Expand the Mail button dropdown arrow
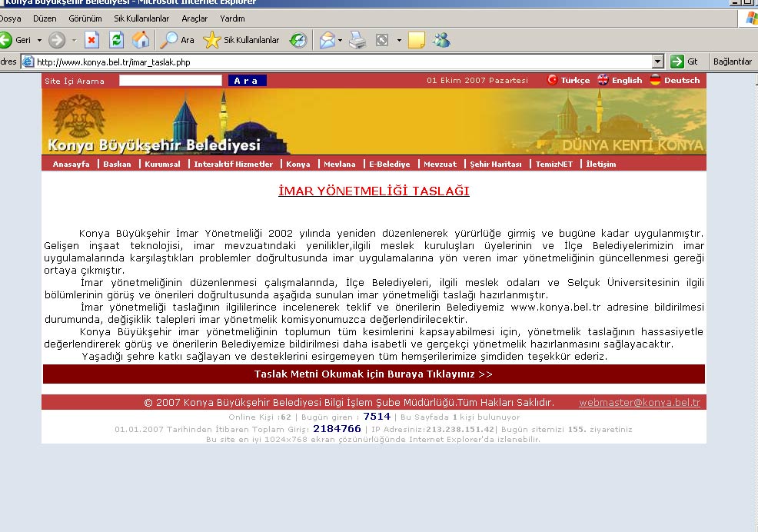The image size is (758, 532). click(341, 40)
